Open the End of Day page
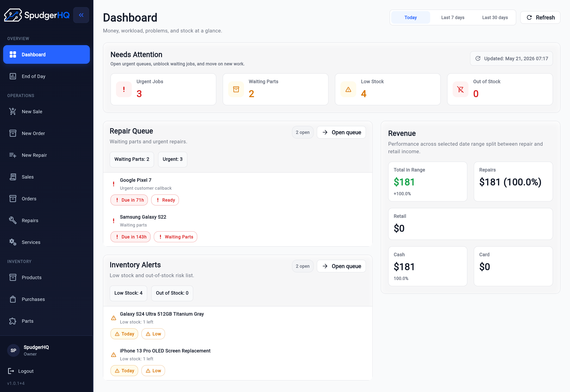 pyautogui.click(x=46, y=76)
